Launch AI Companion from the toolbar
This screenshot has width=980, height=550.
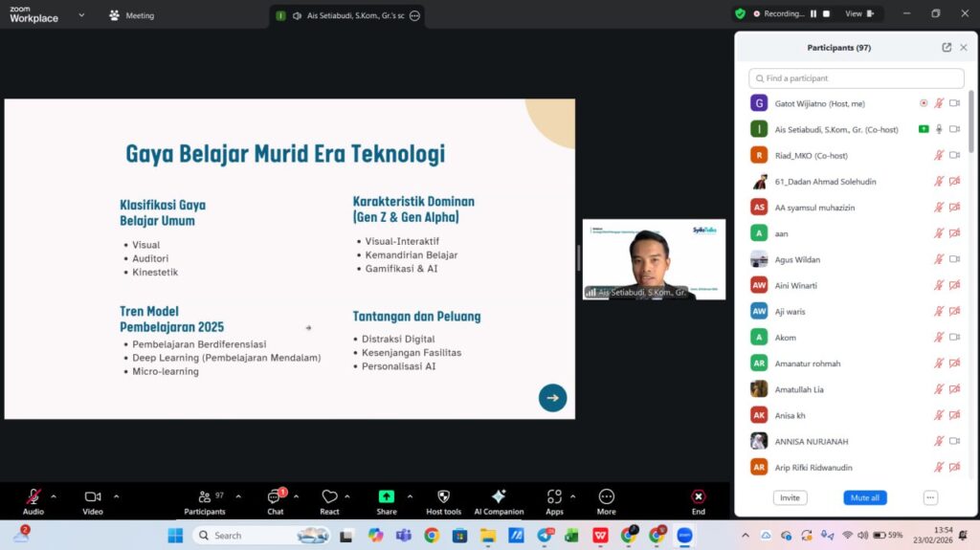coord(499,497)
